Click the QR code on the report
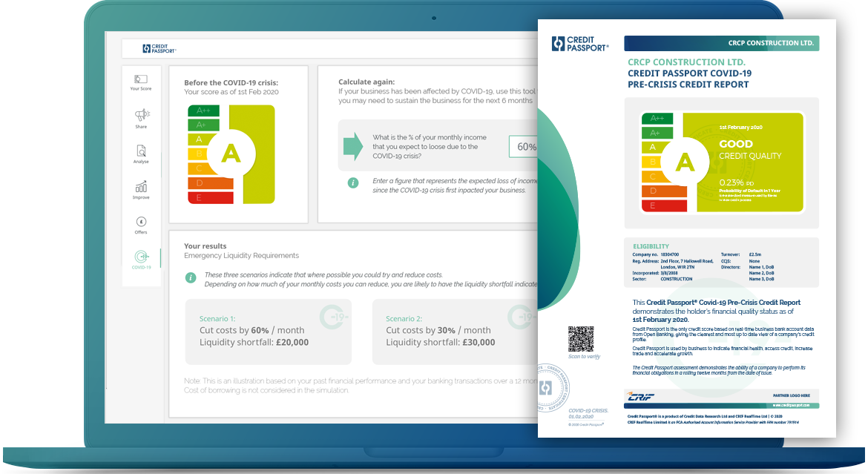 pos(582,338)
